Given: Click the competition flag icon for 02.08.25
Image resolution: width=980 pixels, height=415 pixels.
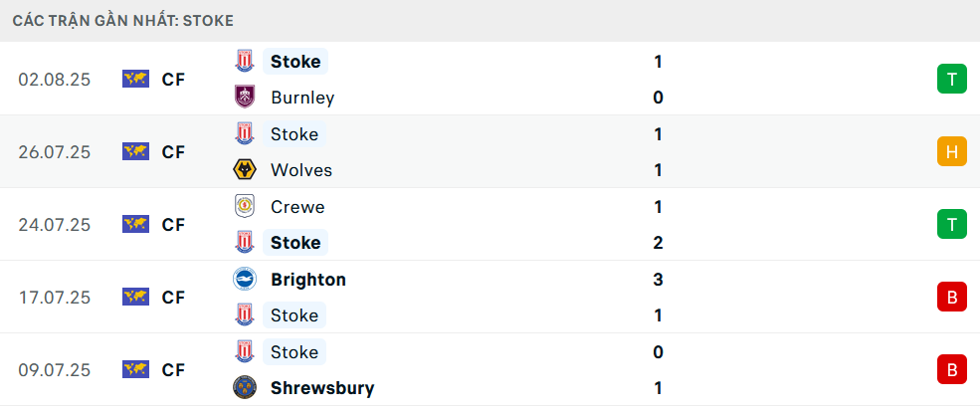Looking at the screenshot, I should pyautogui.click(x=135, y=80).
